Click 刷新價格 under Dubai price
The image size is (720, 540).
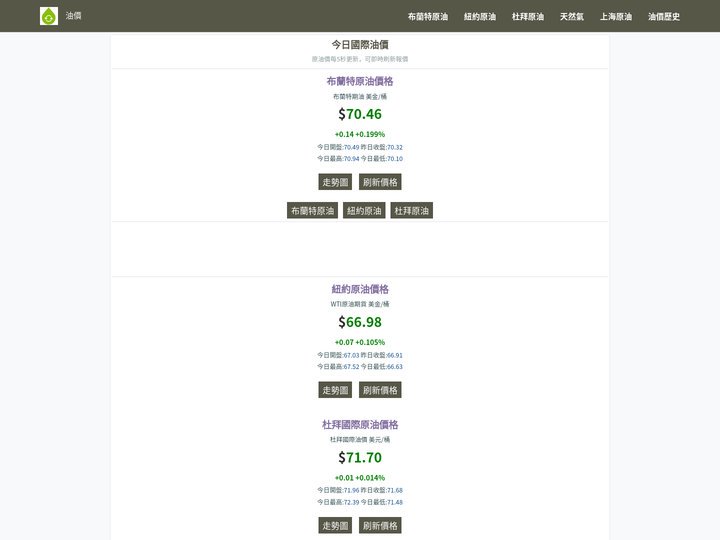[x=380, y=525]
